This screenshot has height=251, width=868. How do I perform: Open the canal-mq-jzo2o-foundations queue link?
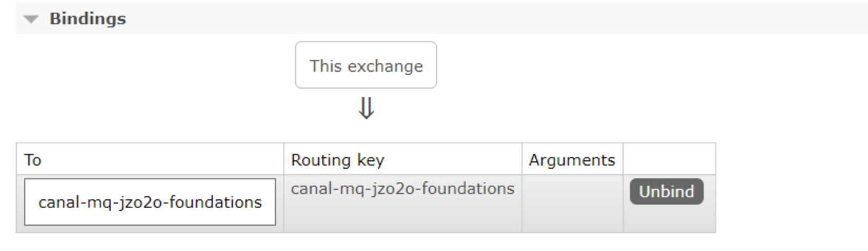coord(150,202)
